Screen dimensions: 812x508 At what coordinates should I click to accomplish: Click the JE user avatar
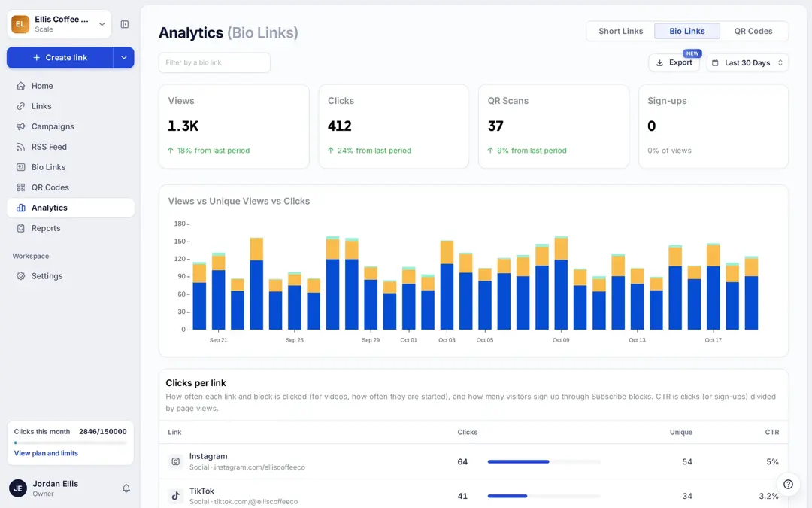click(x=18, y=488)
